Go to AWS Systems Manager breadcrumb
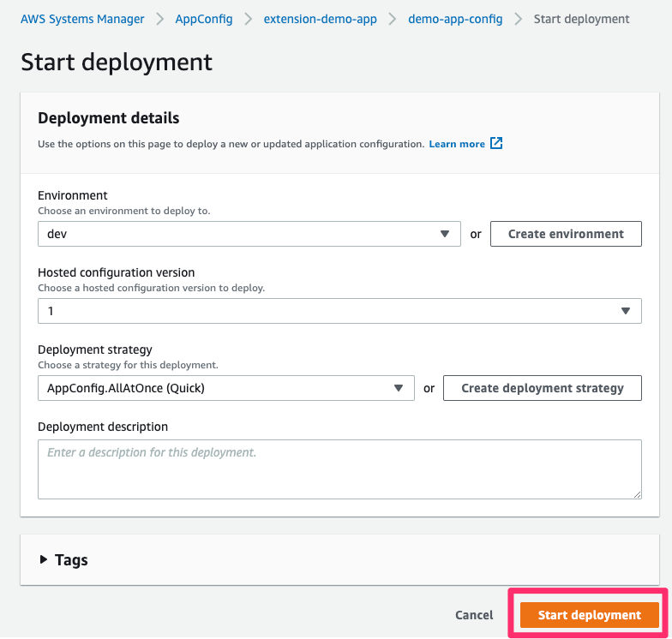Viewport: 672px width, 639px height. tap(82, 19)
